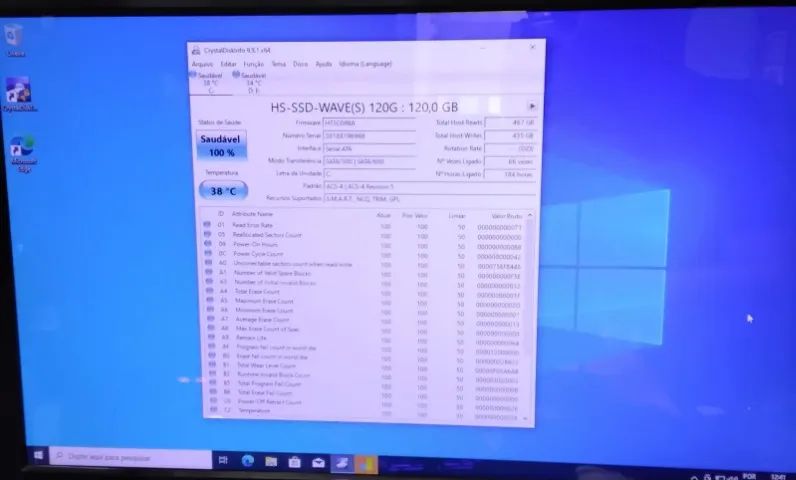This screenshot has height=480, width=796.
Task: Click the status icon for Total Wear Level Count
Action: tap(212, 364)
